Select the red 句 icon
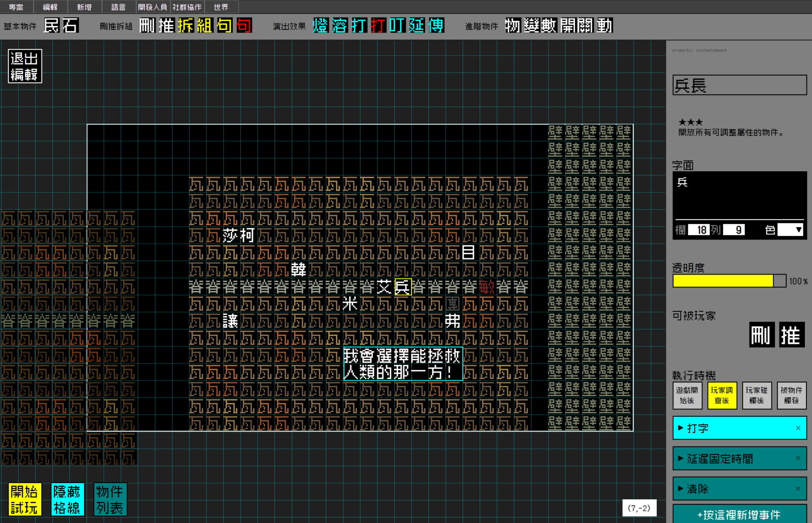812x523 pixels. (x=244, y=26)
